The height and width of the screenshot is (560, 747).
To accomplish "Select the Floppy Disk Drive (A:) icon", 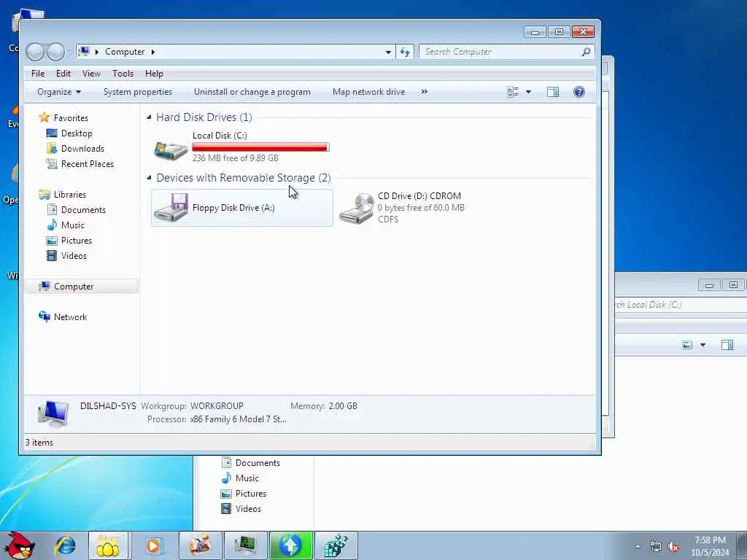I will point(171,208).
